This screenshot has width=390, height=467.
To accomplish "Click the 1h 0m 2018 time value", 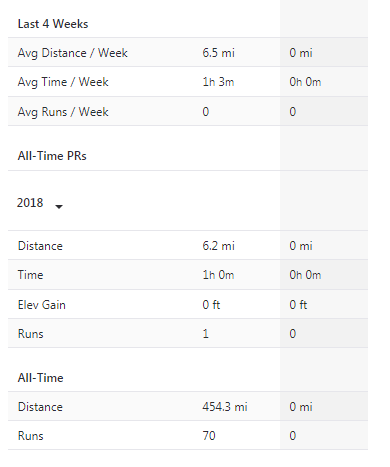I will click(218, 275).
